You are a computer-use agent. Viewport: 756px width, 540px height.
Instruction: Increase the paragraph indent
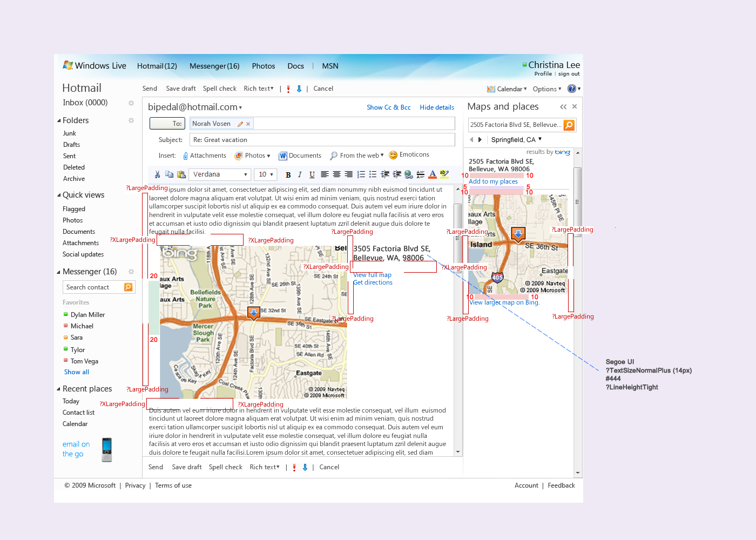(397, 174)
